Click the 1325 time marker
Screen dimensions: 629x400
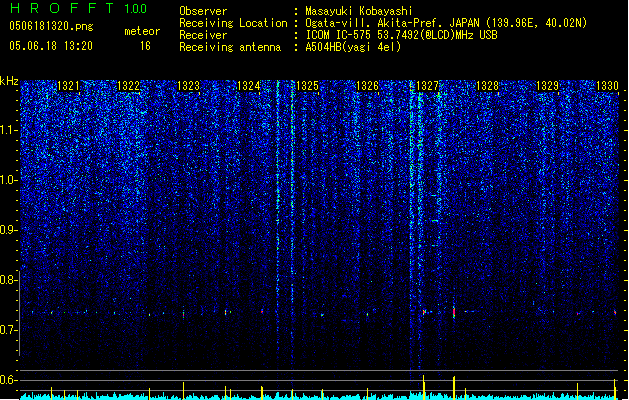tap(307, 86)
